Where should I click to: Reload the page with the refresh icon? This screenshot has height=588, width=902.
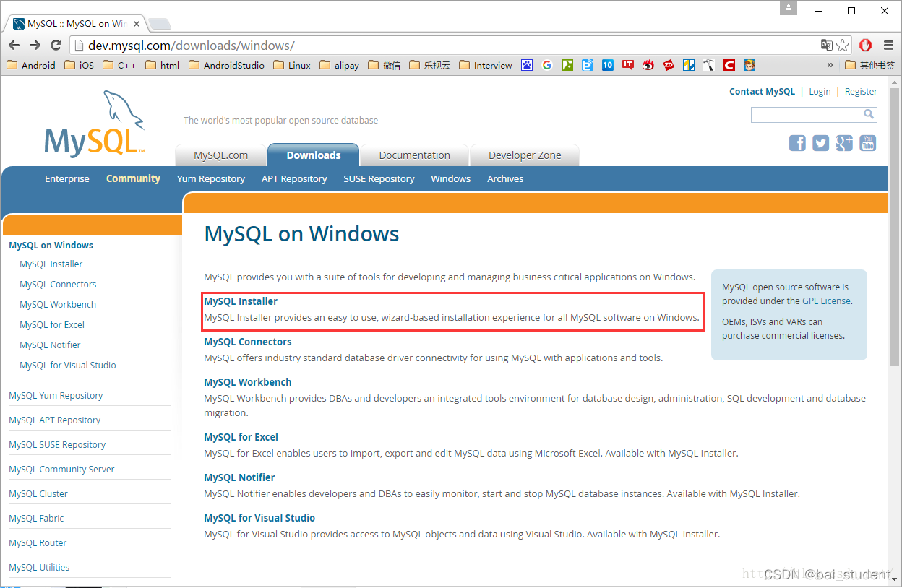tap(55, 45)
